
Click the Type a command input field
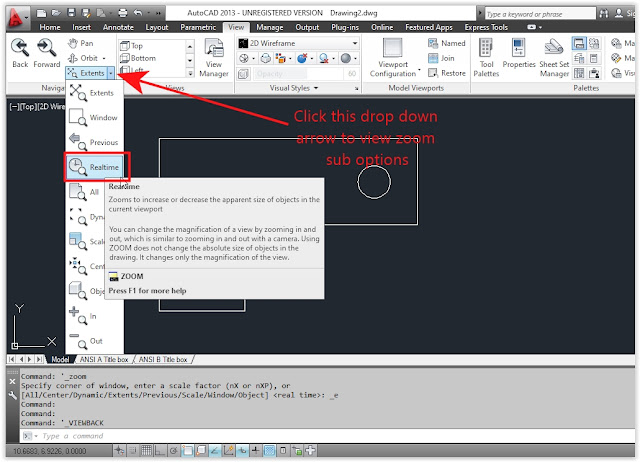(x=327, y=436)
